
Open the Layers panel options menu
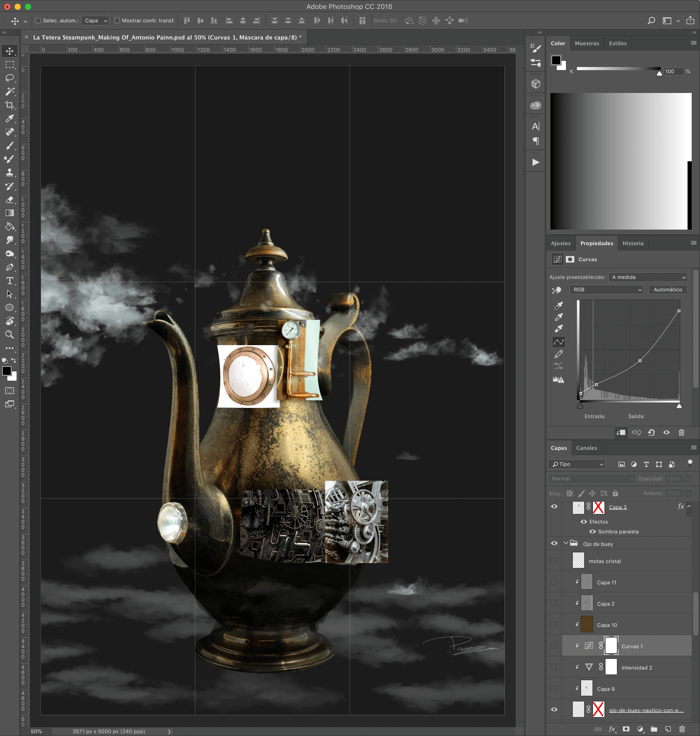coord(693,447)
